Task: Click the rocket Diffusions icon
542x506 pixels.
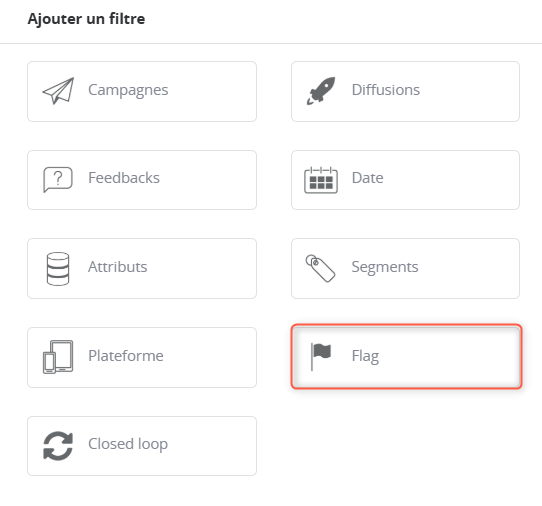Action: [321, 91]
